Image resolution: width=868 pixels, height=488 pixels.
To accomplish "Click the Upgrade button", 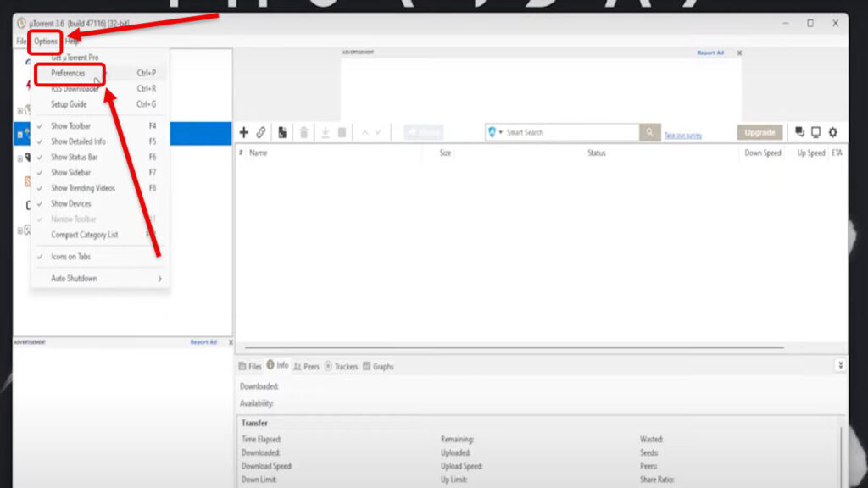I will coord(759,132).
